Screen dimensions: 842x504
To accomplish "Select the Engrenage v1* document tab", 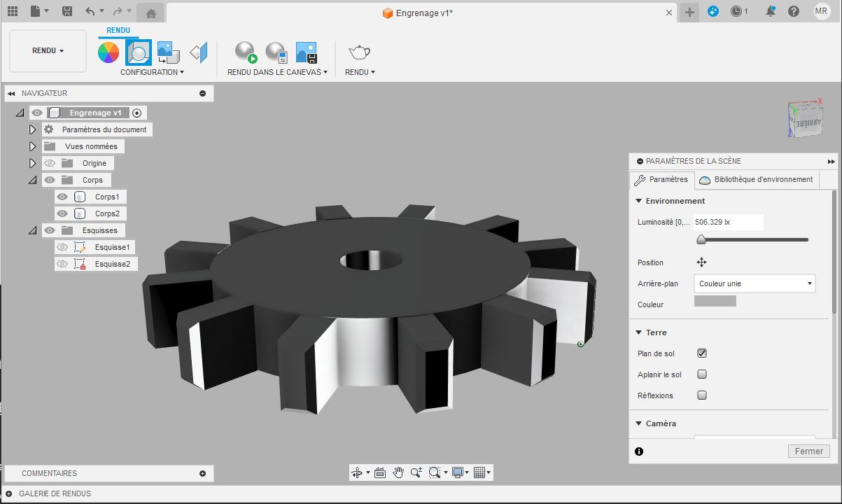I will click(419, 13).
